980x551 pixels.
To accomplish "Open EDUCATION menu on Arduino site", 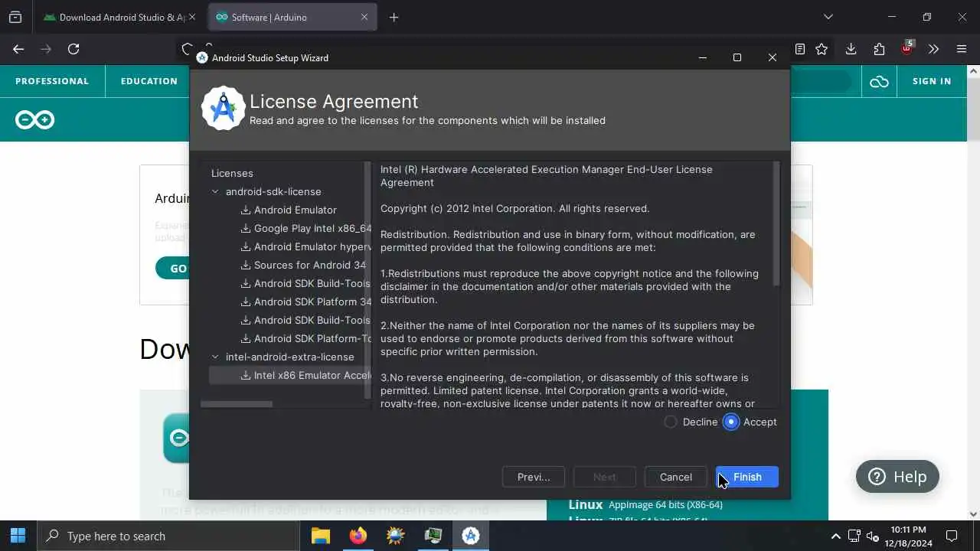I will click(x=149, y=81).
